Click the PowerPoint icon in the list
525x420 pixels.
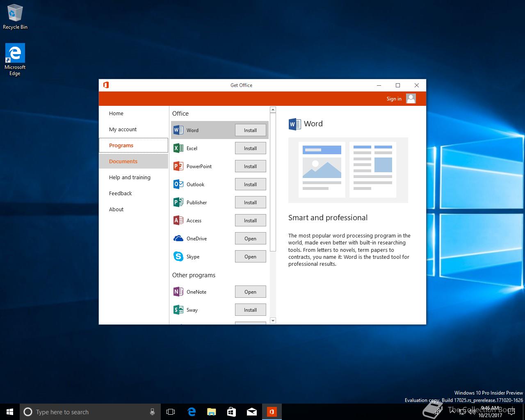point(178,166)
